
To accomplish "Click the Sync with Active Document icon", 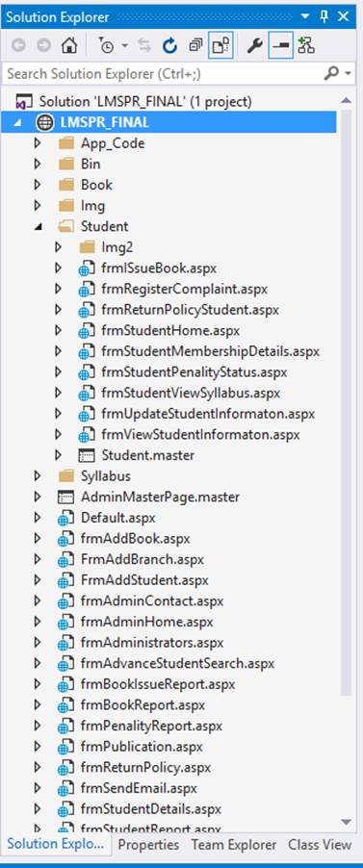I will pyautogui.click(x=144, y=46).
